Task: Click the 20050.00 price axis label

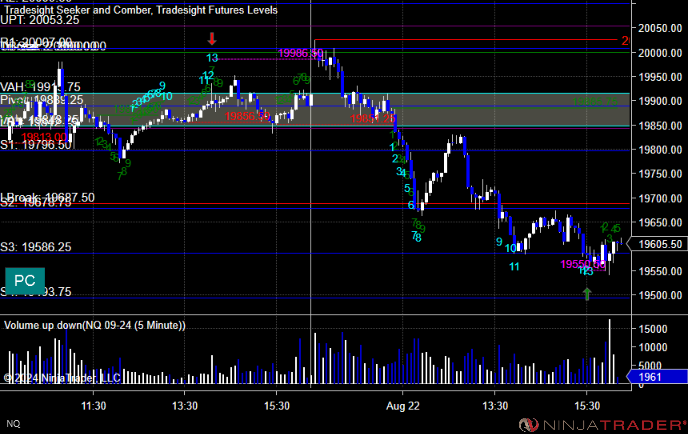Action: click(x=660, y=28)
